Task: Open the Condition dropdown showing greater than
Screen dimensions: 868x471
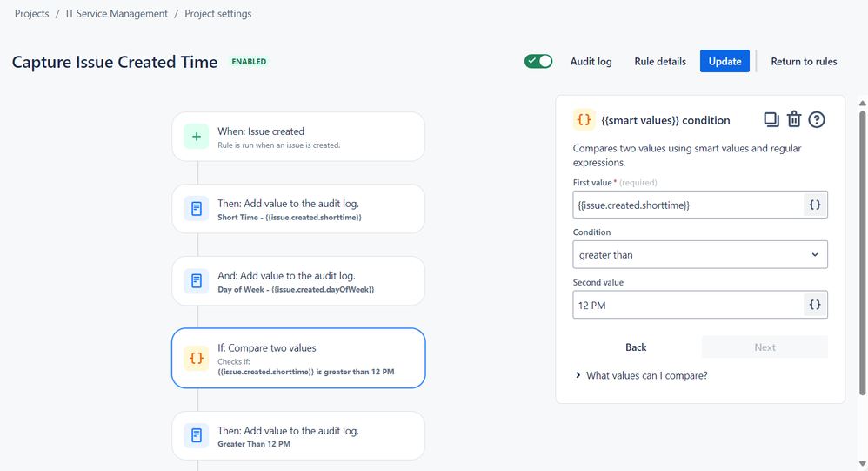Action: tap(700, 255)
